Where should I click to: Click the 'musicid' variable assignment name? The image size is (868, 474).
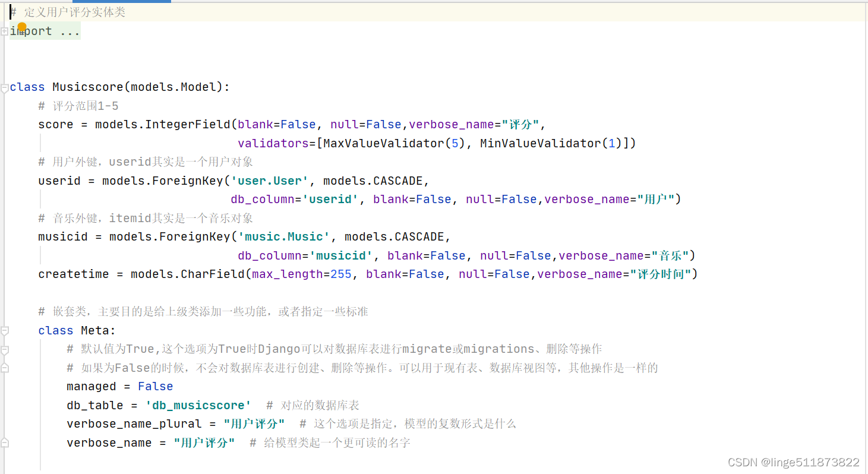[x=63, y=237]
